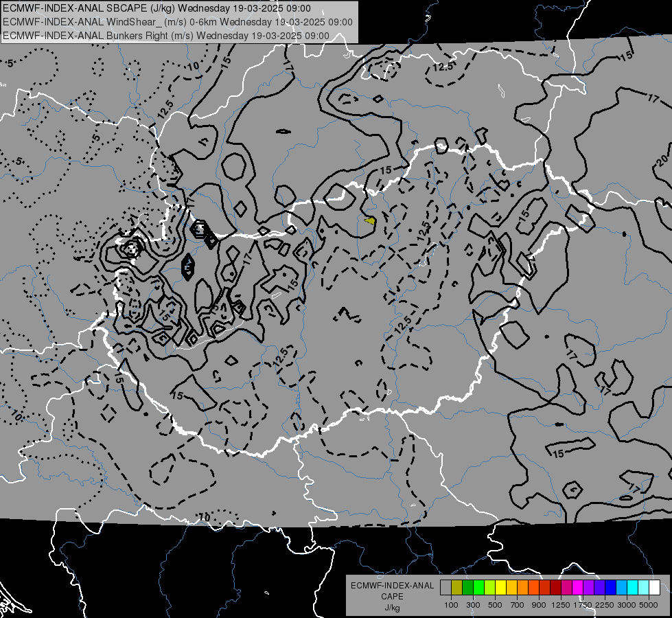Pick the purple swatch right of 1750 tick
The height and width of the screenshot is (618, 672).
[x=588, y=588]
